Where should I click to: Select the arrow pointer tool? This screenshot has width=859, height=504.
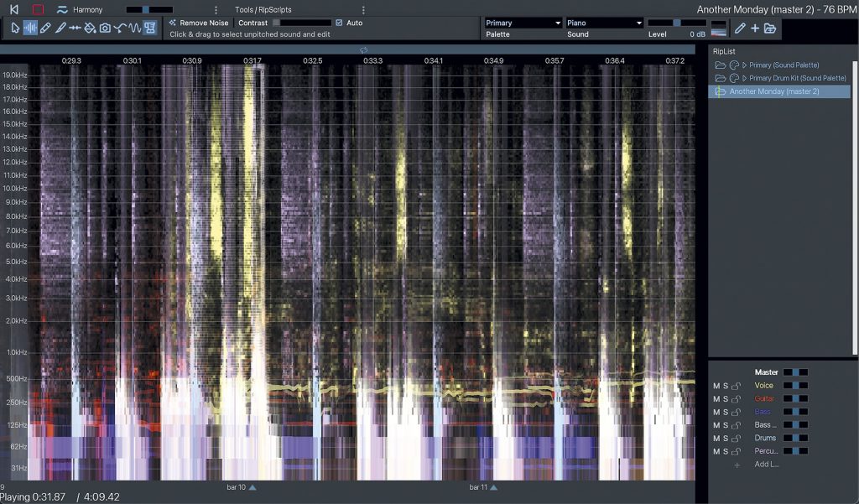click(x=14, y=28)
